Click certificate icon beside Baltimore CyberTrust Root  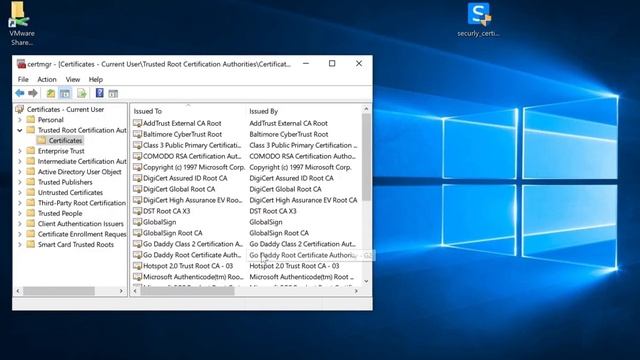point(138,134)
